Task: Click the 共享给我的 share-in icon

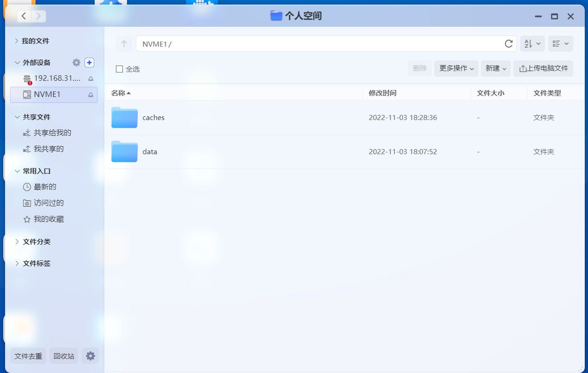Action: click(27, 133)
